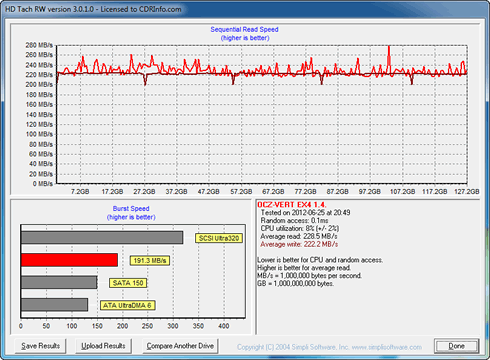Click the Sequential Read Speed title
This screenshot has height=360, width=490.
click(244, 30)
